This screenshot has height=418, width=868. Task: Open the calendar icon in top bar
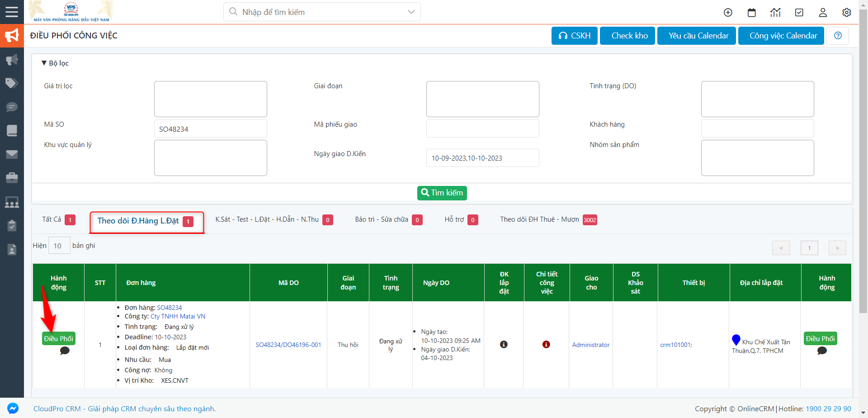click(x=752, y=13)
